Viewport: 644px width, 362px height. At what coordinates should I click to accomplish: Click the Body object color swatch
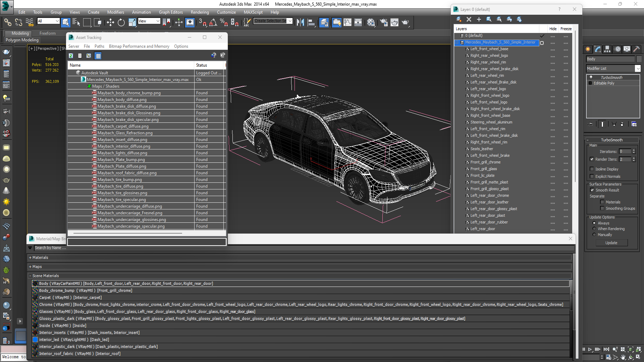click(639, 59)
